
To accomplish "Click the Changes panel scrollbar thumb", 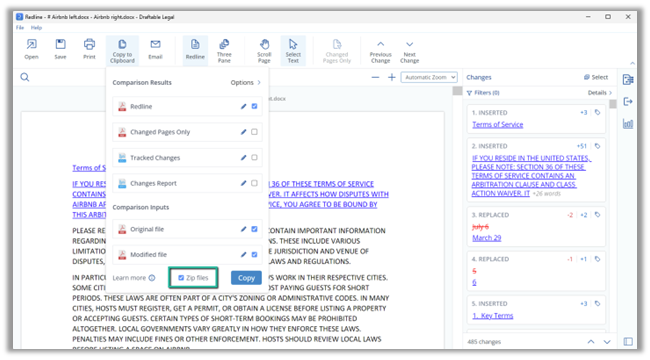I will click(x=613, y=104).
